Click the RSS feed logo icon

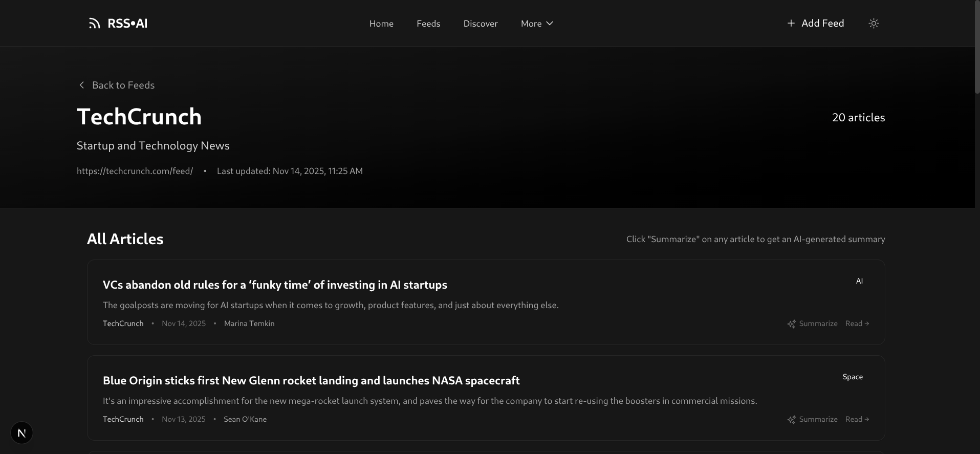[94, 23]
